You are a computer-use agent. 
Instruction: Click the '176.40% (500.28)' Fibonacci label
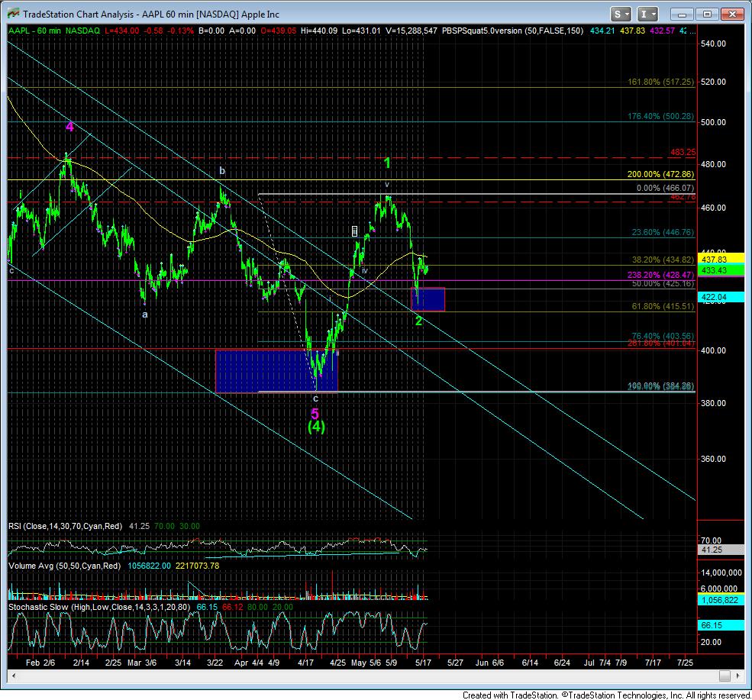[x=661, y=117]
